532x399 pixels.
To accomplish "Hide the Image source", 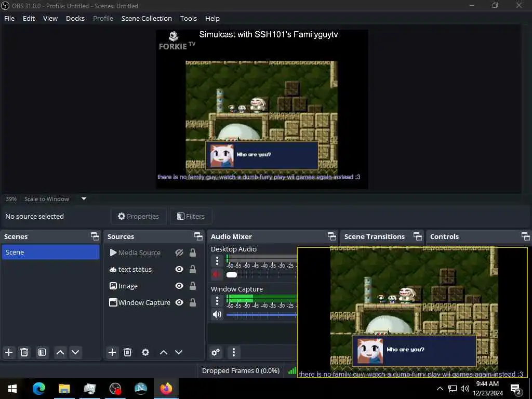I will point(179,286).
